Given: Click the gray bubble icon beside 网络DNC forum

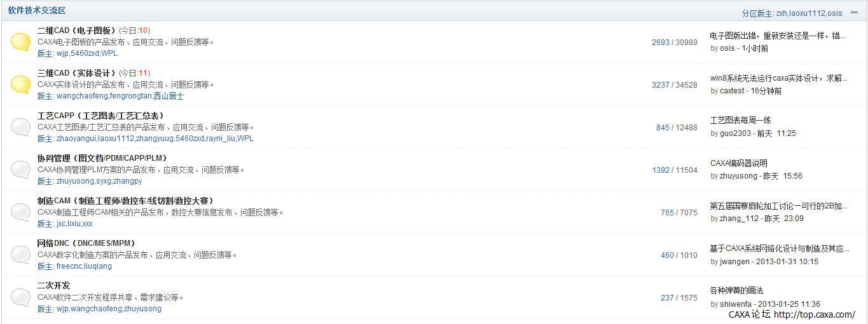Looking at the screenshot, I should [20, 255].
